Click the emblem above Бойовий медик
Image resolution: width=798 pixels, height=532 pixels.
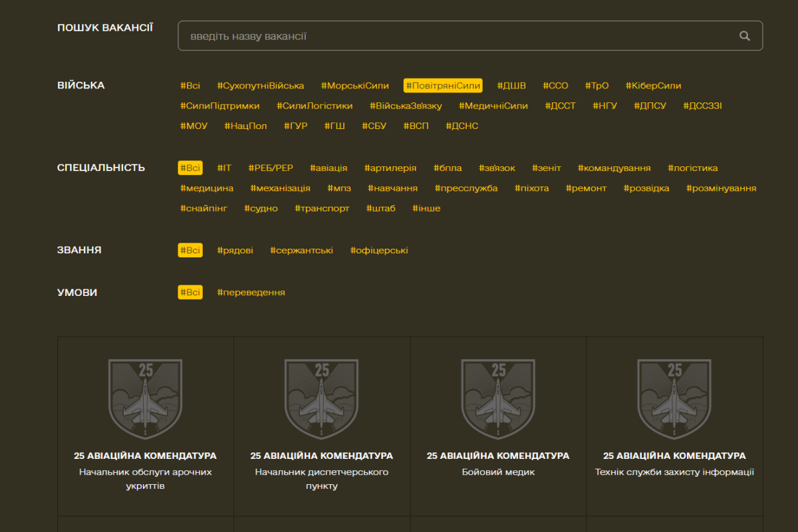[498, 399]
